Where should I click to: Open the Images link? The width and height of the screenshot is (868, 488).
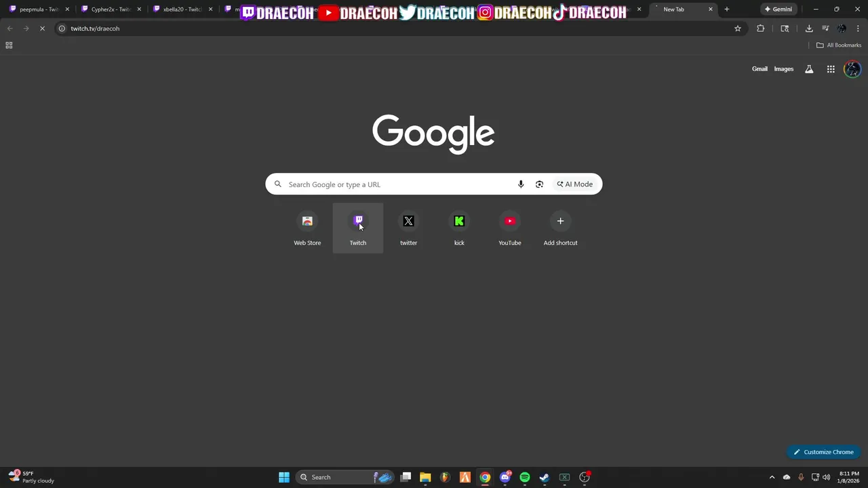pyautogui.click(x=784, y=69)
